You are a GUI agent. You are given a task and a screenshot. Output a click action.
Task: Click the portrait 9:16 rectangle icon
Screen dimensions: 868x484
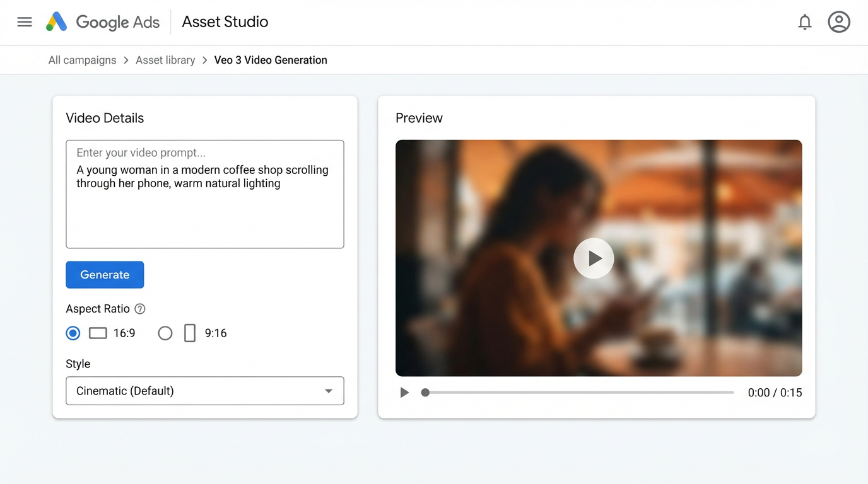pyautogui.click(x=190, y=333)
